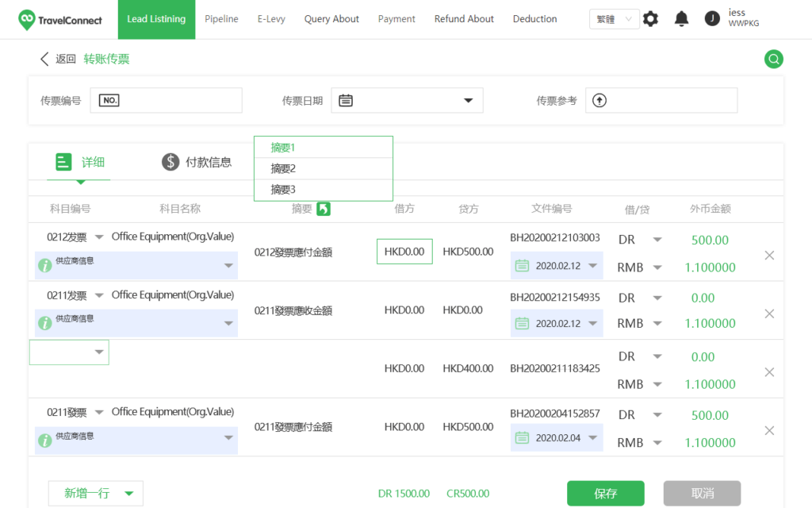Open the Pipeline menu item

221,19
